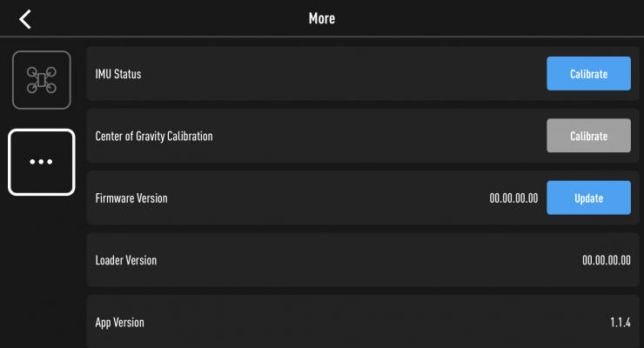Go back using the header arrow
The height and width of the screenshot is (348, 644).
25,19
